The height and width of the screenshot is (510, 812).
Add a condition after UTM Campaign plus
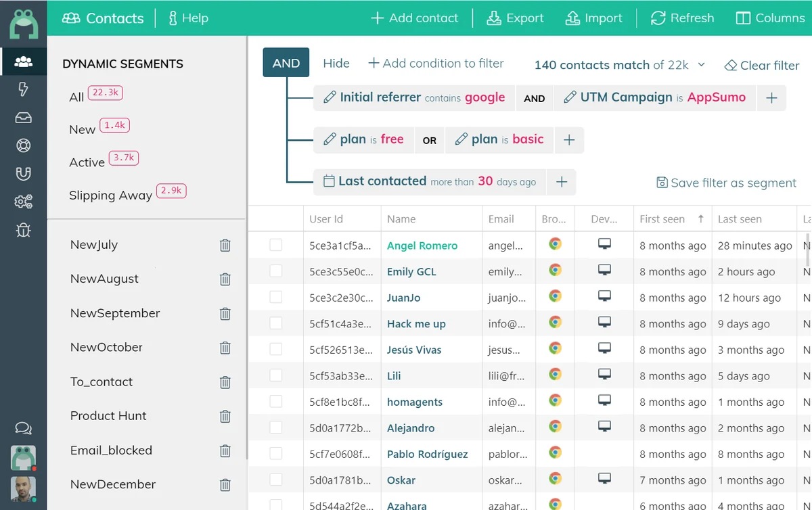coord(771,98)
